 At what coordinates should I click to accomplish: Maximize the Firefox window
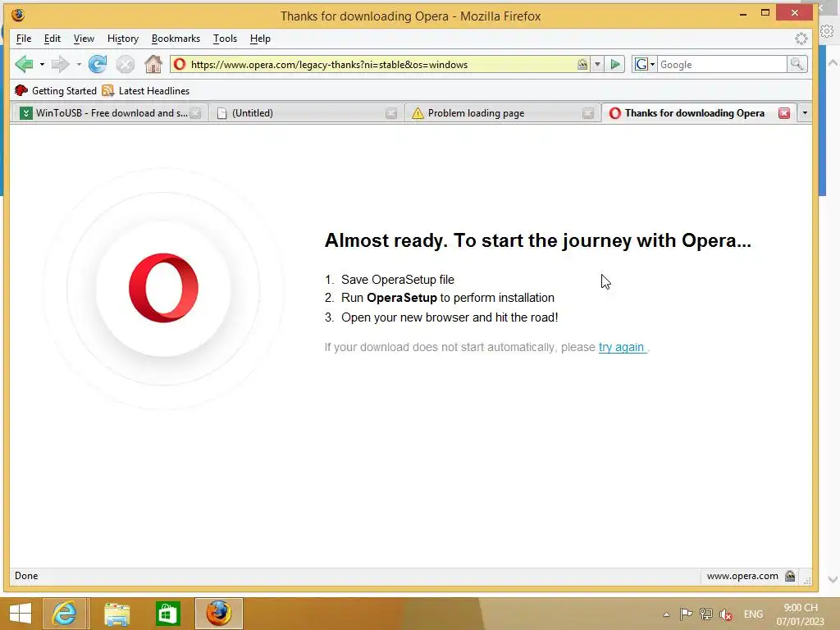click(765, 13)
